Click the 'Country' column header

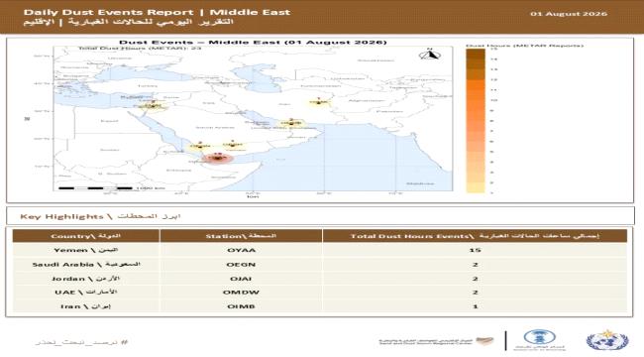pyautogui.click(x=85, y=236)
